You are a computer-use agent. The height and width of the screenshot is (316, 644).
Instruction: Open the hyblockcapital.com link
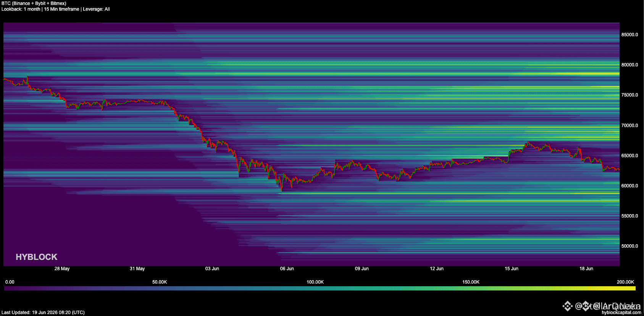621,313
